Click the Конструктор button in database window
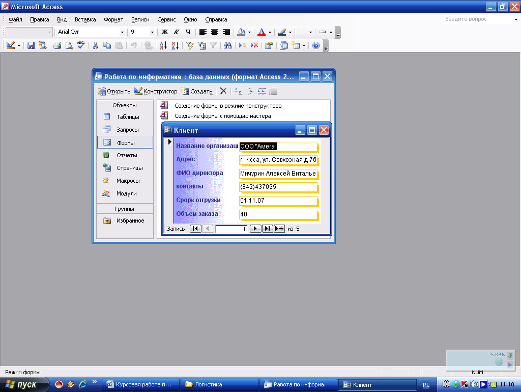This screenshot has height=392, width=521. point(156,91)
